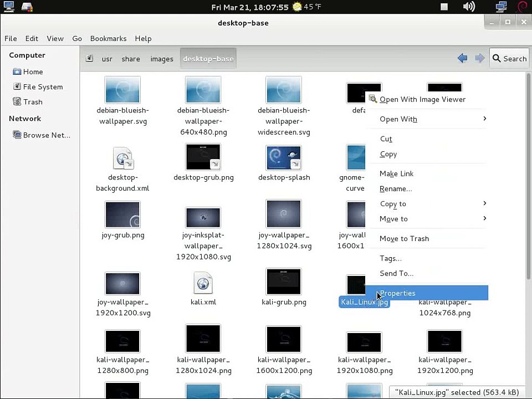The height and width of the screenshot is (399, 532).
Task: Select joy-inksplat-wallpaper_1920x1080.svg file
Action: [203, 217]
